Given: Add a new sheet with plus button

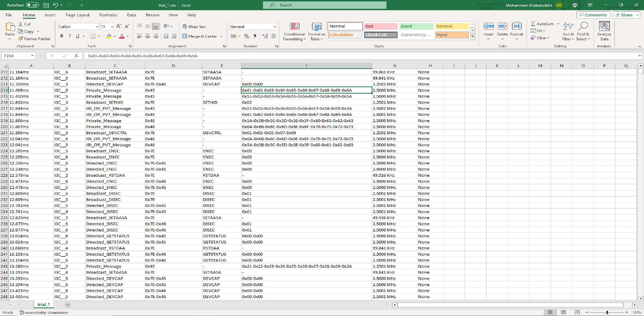Looking at the screenshot, I should [68, 305].
